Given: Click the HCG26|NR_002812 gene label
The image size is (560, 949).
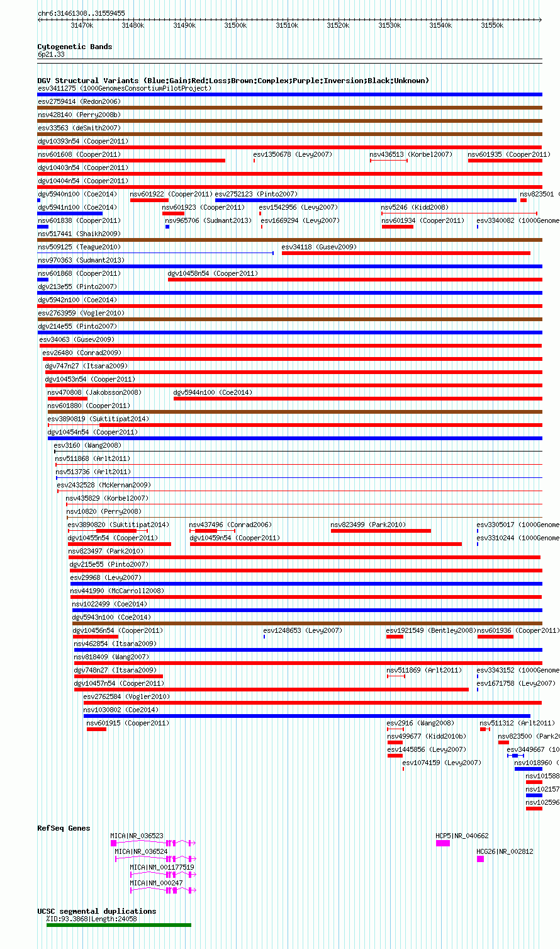Looking at the screenshot, I should pyautogui.click(x=505, y=851).
